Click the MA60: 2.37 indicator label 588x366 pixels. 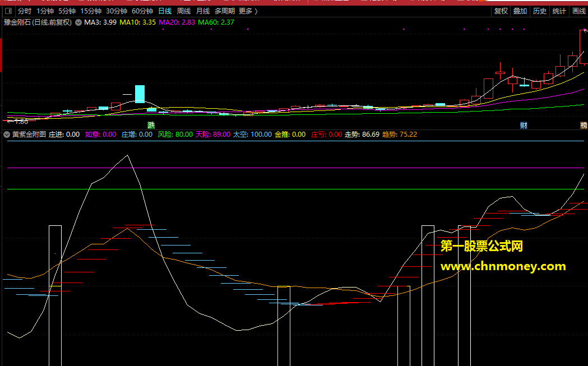point(216,22)
